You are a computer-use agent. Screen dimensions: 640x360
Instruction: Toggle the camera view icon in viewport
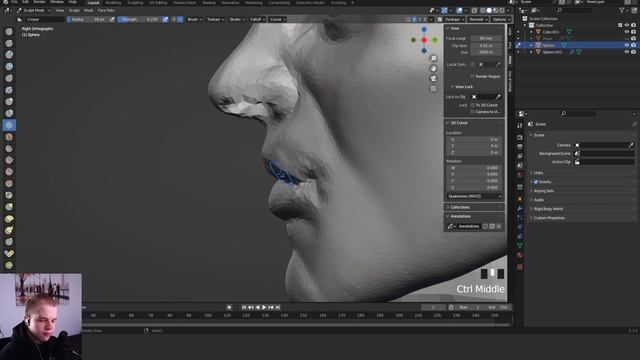click(x=433, y=78)
